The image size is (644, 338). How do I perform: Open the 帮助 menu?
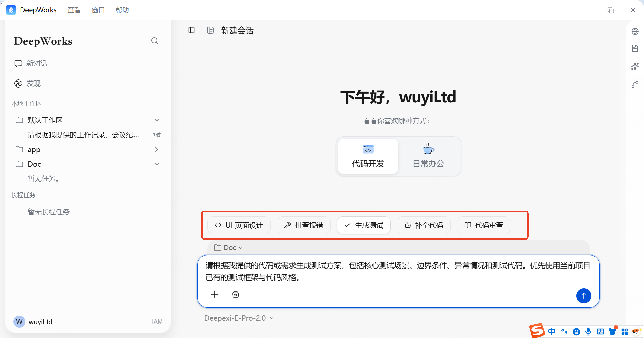coord(122,10)
